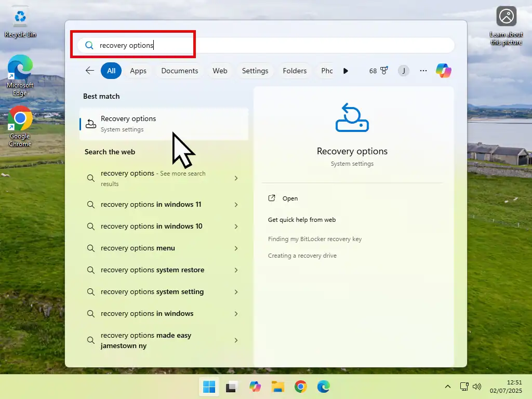Switch to the Apps filter tab
The image size is (532, 399).
[x=138, y=71]
